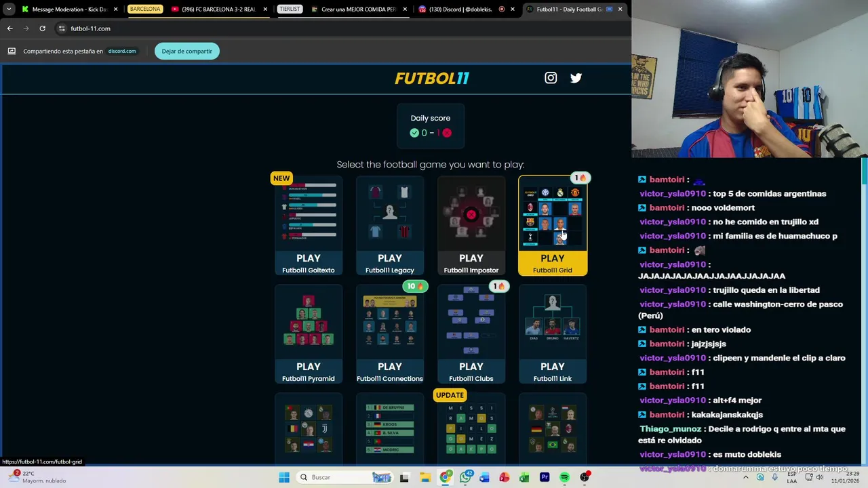Click chat message 'nooo voldemort'
This screenshot has width=868, height=488.
tap(723, 208)
